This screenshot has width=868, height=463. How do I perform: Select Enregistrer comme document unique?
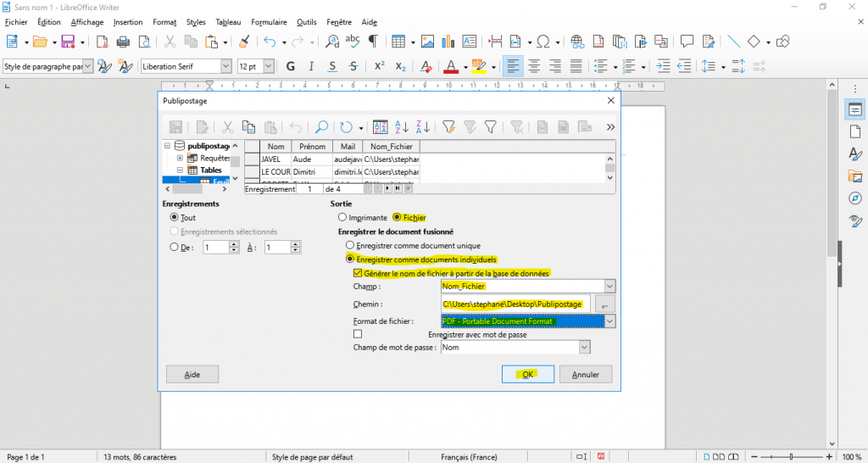[x=350, y=245]
